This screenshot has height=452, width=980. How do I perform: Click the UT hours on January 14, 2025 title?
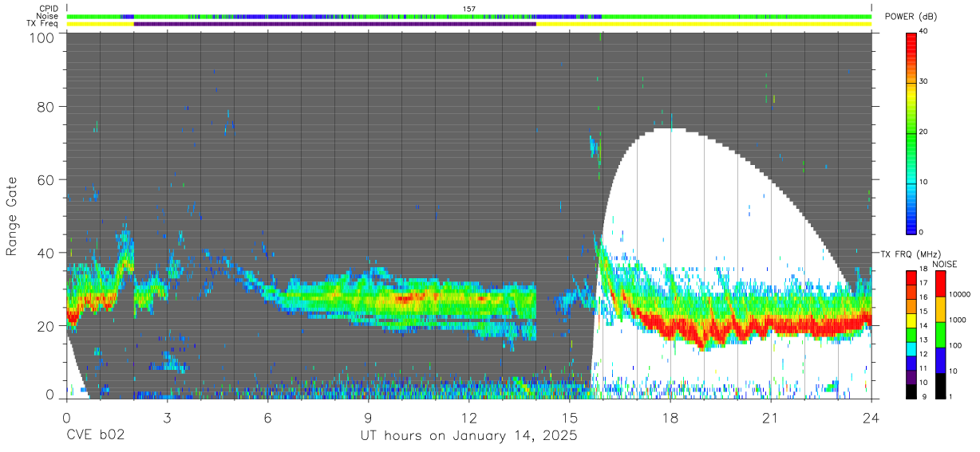point(469,436)
